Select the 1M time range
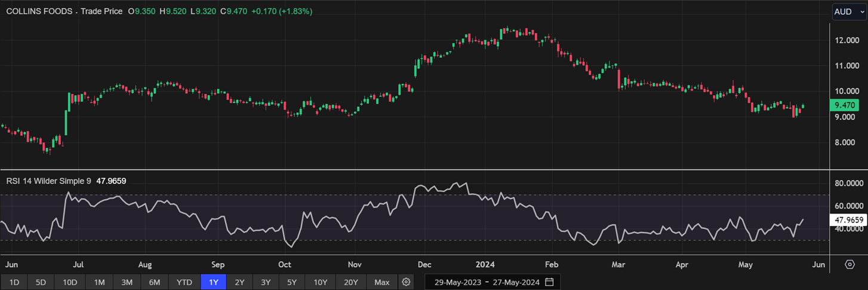This screenshot has height=290, width=868. [x=99, y=282]
